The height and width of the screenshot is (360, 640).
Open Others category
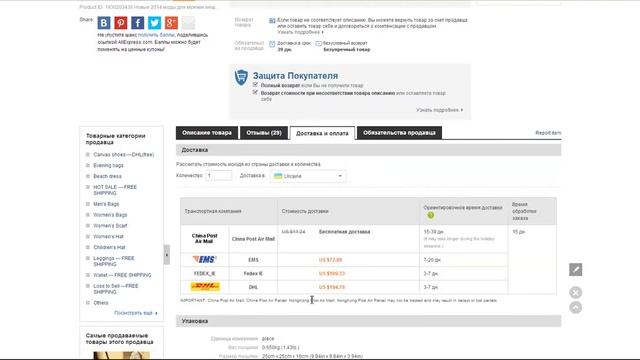(101, 303)
